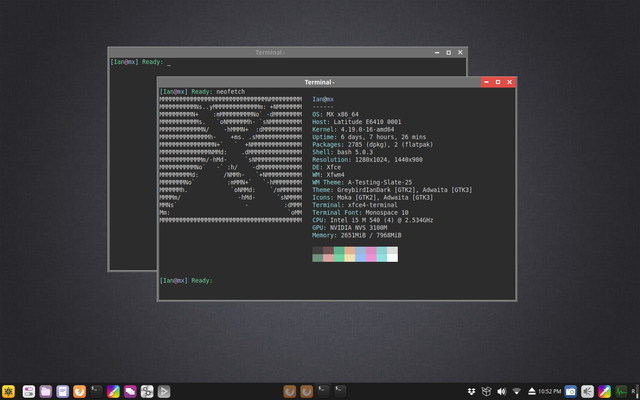Open the magenta overlapping windows launcher

(x=130, y=392)
